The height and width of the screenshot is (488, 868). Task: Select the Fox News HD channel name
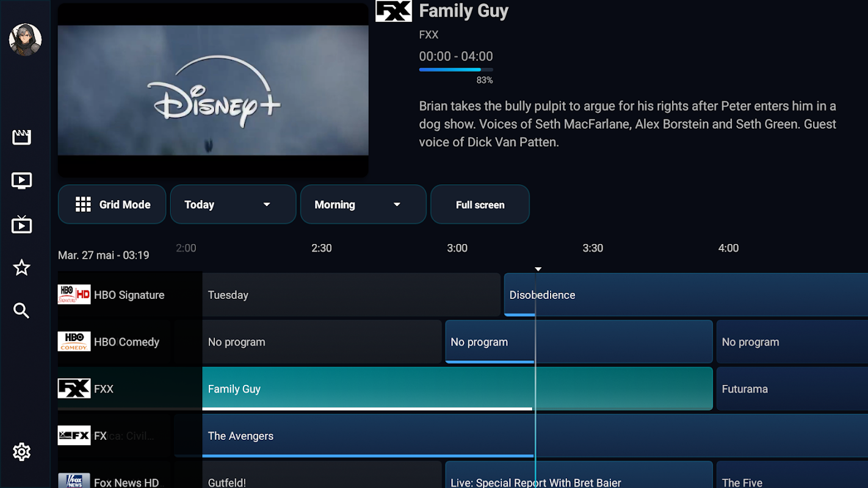tap(126, 482)
